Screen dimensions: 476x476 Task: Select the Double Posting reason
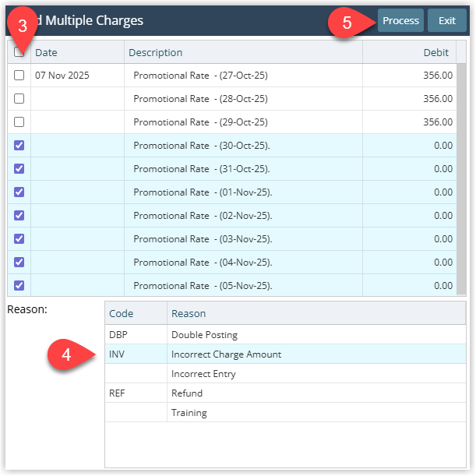pos(285,334)
